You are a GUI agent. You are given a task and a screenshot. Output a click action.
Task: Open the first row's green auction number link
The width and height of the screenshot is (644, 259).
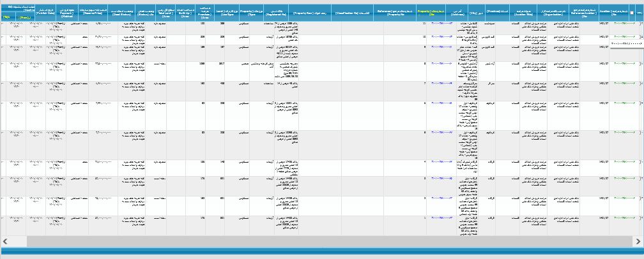623,24
